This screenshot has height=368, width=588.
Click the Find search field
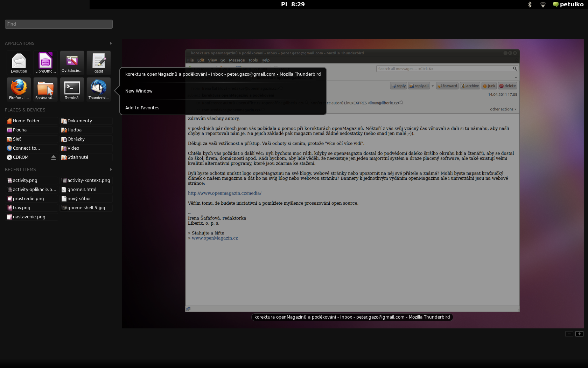59,24
